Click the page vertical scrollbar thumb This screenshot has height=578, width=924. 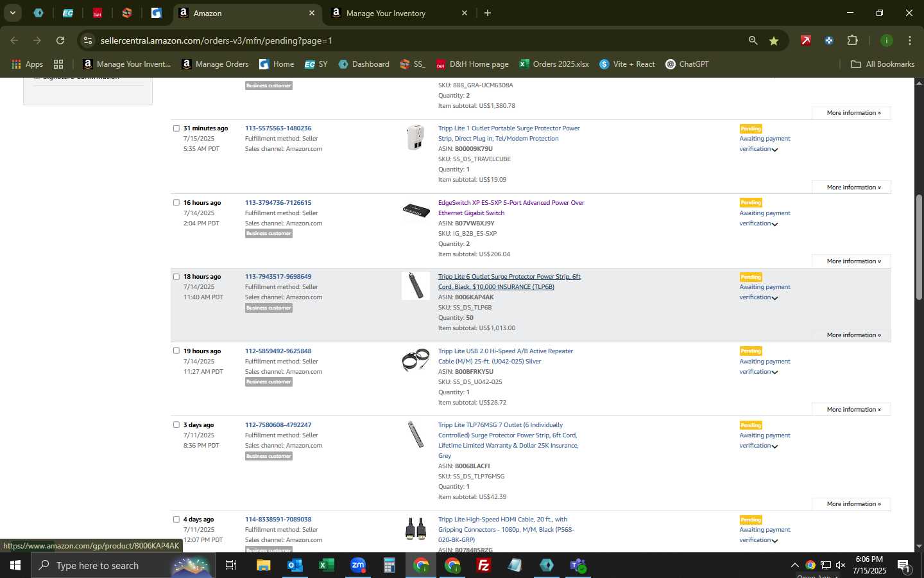919,247
